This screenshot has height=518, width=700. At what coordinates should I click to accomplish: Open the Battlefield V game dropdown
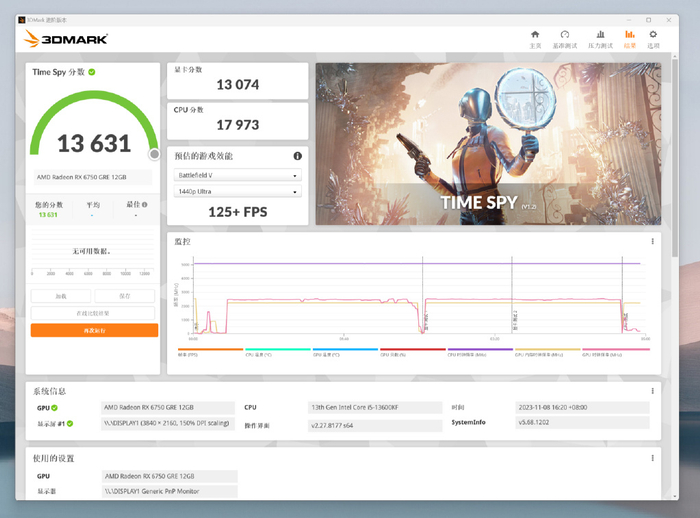(237, 175)
